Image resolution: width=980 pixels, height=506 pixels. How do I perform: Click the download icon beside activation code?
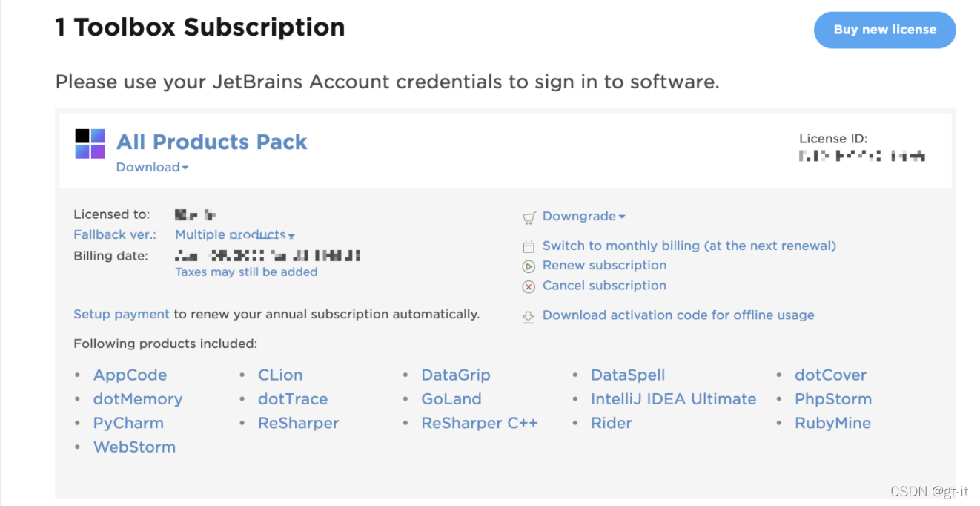pyautogui.click(x=529, y=316)
